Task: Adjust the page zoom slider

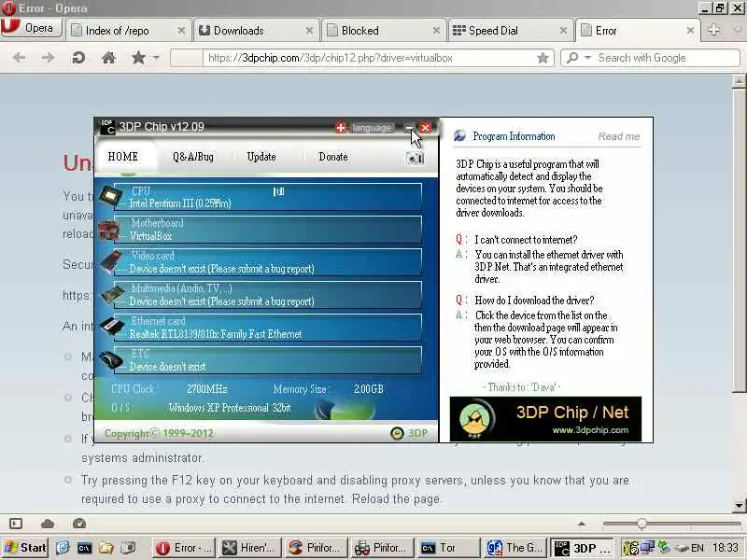Action: (x=641, y=524)
